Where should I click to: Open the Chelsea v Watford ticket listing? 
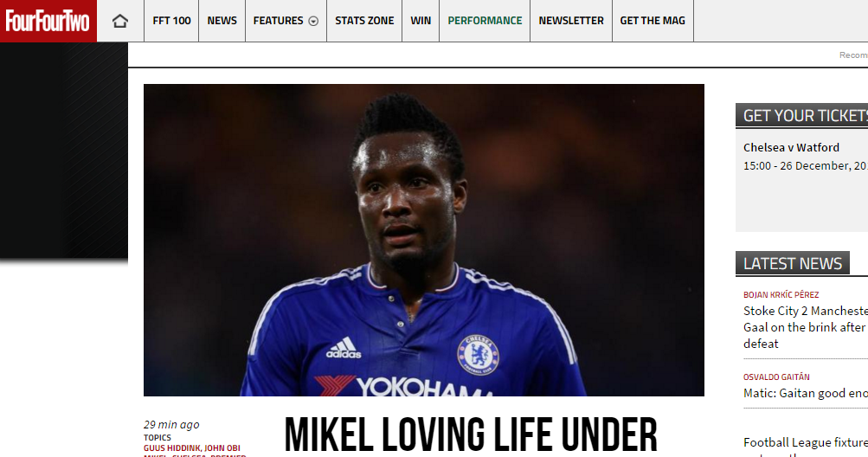tap(791, 147)
